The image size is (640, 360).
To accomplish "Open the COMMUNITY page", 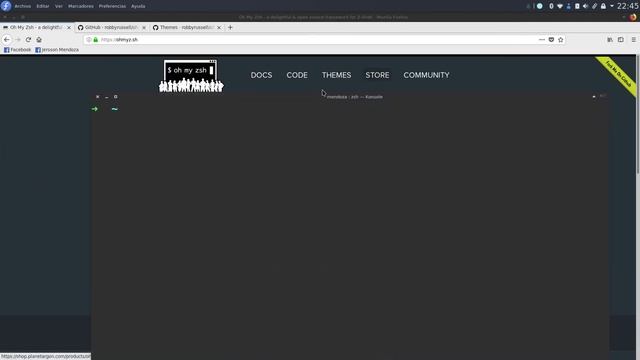I will coord(427,75).
